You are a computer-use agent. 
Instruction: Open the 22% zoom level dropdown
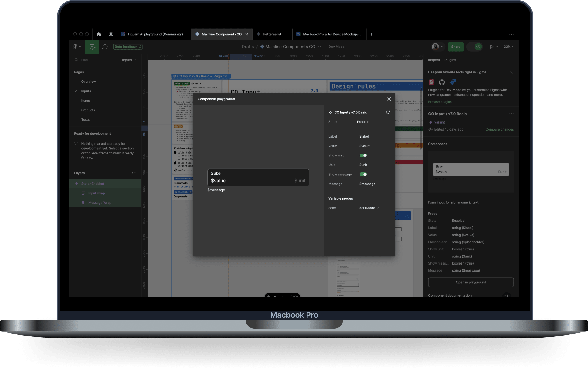point(509,47)
